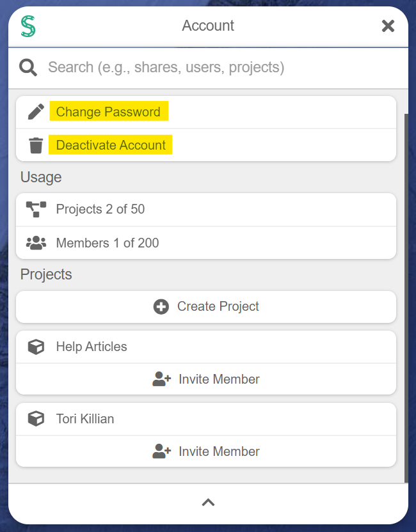The width and height of the screenshot is (416, 532).
Task: Click the trash icon next to Deactivate Account
Action: click(36, 145)
